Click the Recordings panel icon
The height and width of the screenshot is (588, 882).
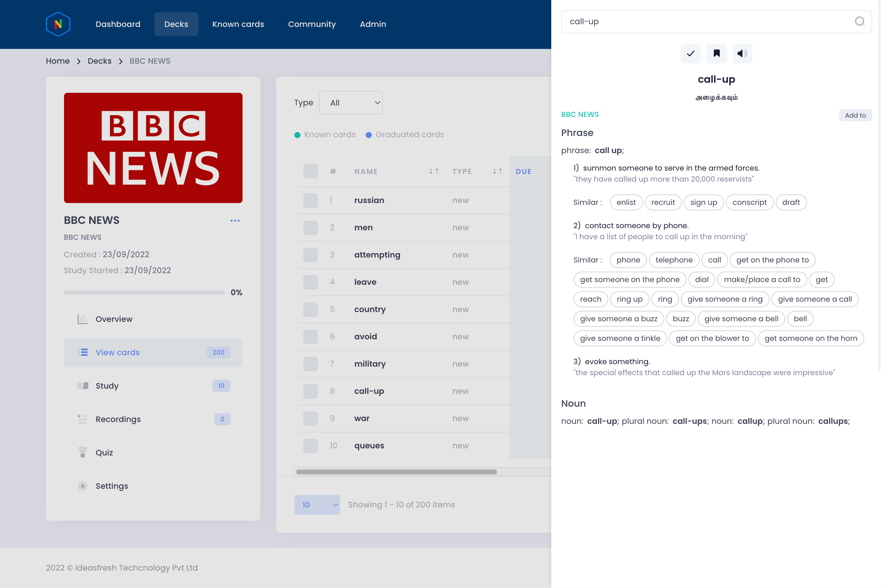[81, 419]
